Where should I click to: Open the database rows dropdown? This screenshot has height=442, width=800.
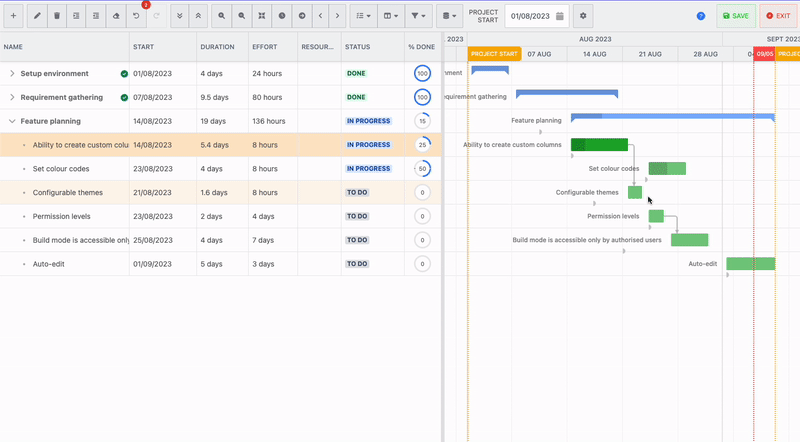click(449, 16)
